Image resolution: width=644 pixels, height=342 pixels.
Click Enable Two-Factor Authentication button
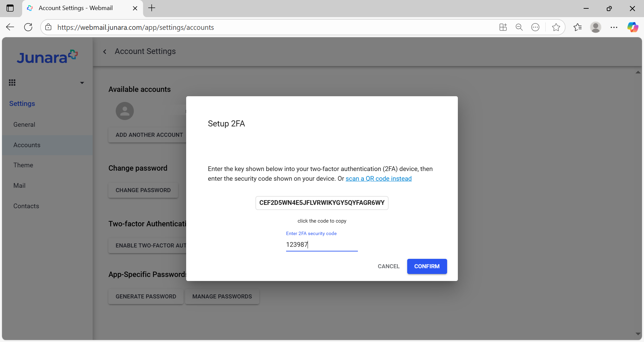tap(147, 245)
